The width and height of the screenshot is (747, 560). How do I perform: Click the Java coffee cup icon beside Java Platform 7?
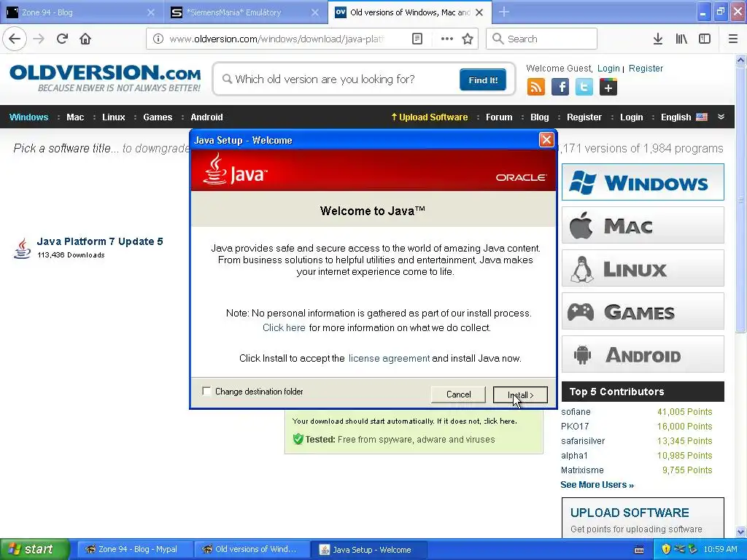pyautogui.click(x=22, y=248)
